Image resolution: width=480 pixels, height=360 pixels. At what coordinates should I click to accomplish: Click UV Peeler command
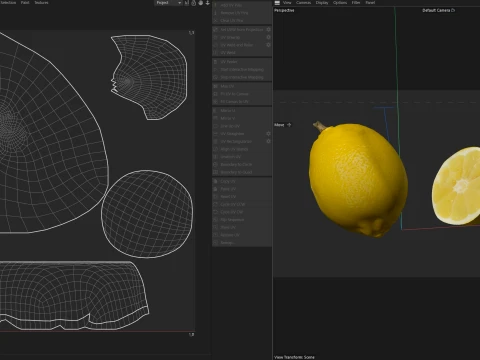[242, 62]
